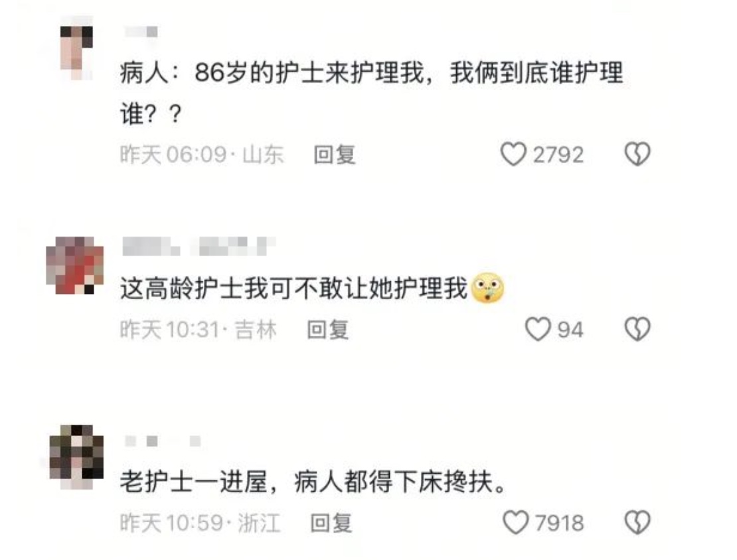The width and height of the screenshot is (737, 560).
Task: Open the first commenter's blurred username
Action: tap(141, 32)
